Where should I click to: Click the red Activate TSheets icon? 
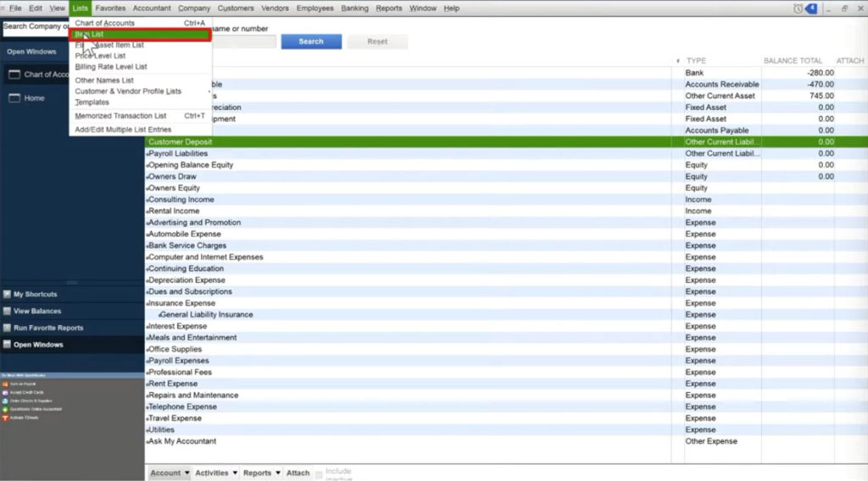point(5,418)
